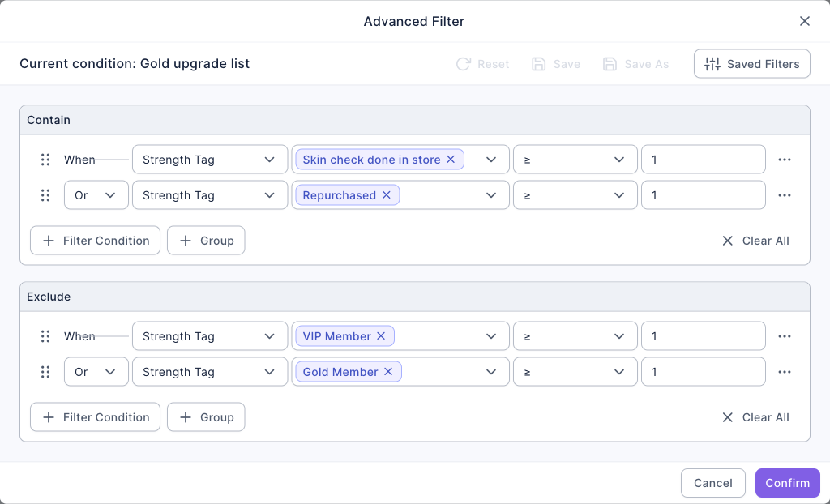Open Or operator dropdown in Gold Member row
This screenshot has height=504, width=830.
(96, 372)
